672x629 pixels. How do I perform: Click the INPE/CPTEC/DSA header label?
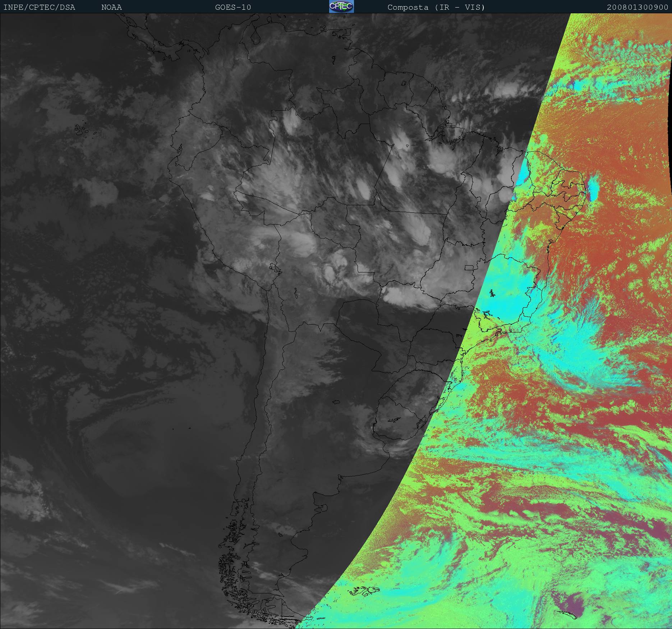[39, 7]
